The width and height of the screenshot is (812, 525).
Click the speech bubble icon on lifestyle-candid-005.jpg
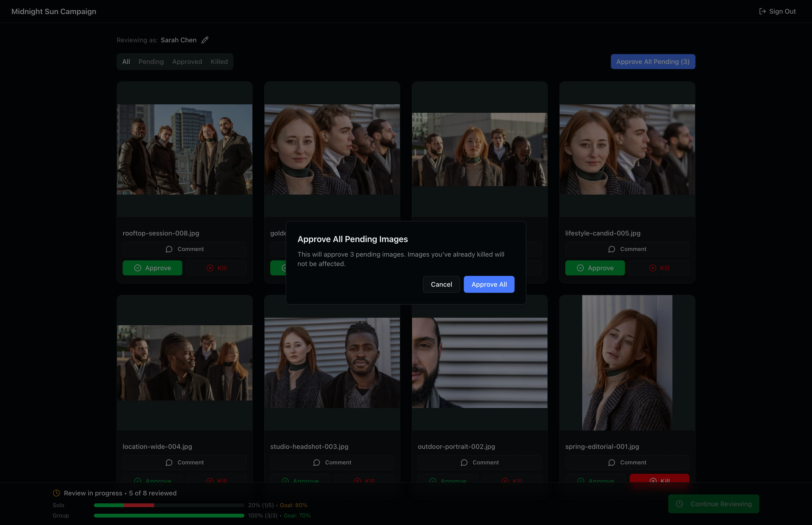click(611, 249)
